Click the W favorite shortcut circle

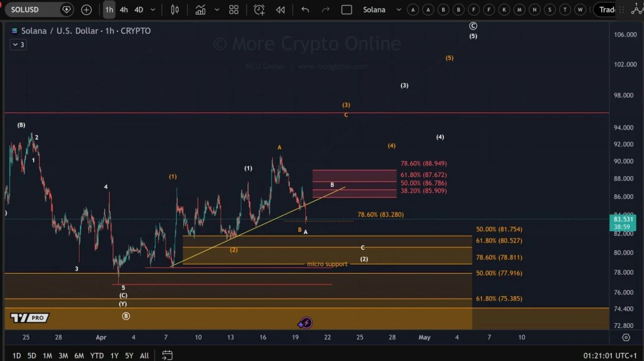(580, 10)
